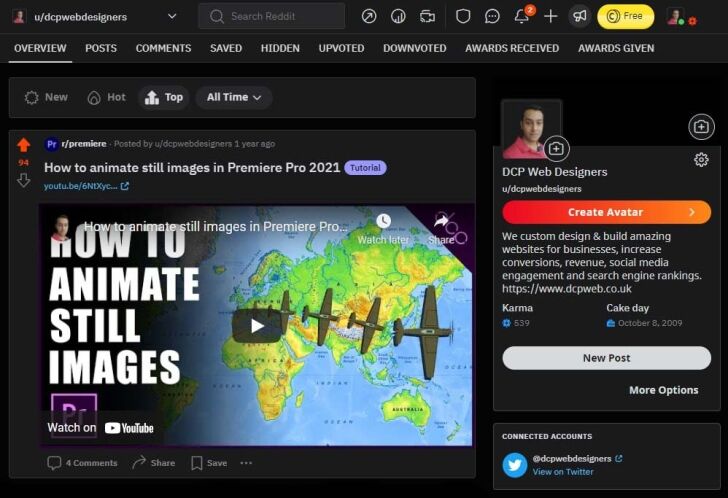This screenshot has height=498, width=728.
Task: Click the Watch later clock icon
Action: [383, 221]
